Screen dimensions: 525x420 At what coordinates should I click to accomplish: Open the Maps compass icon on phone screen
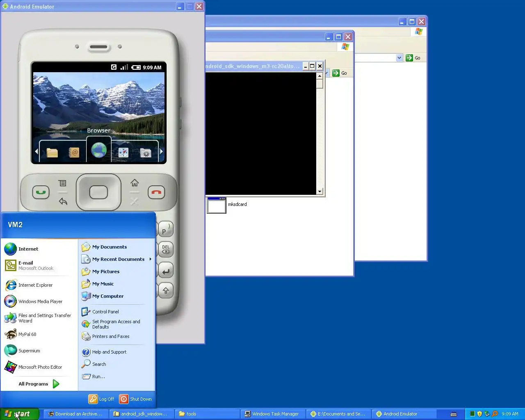point(123,153)
